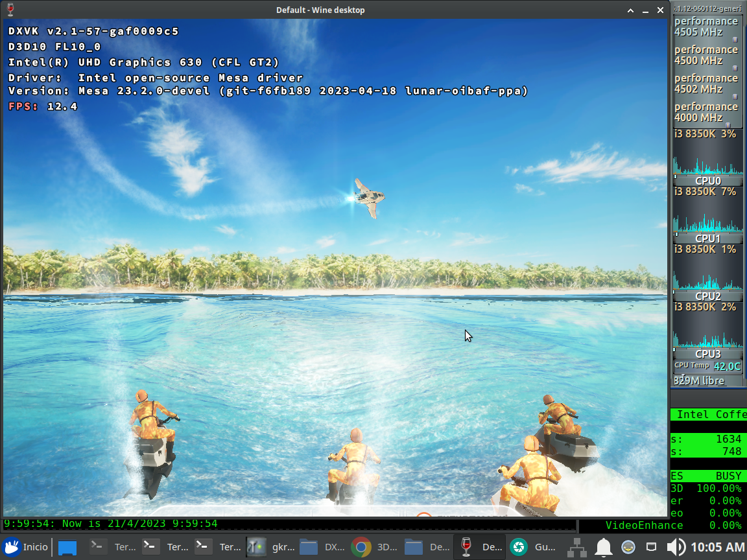Roll up the Wine desktop window with caret button

tap(630, 10)
